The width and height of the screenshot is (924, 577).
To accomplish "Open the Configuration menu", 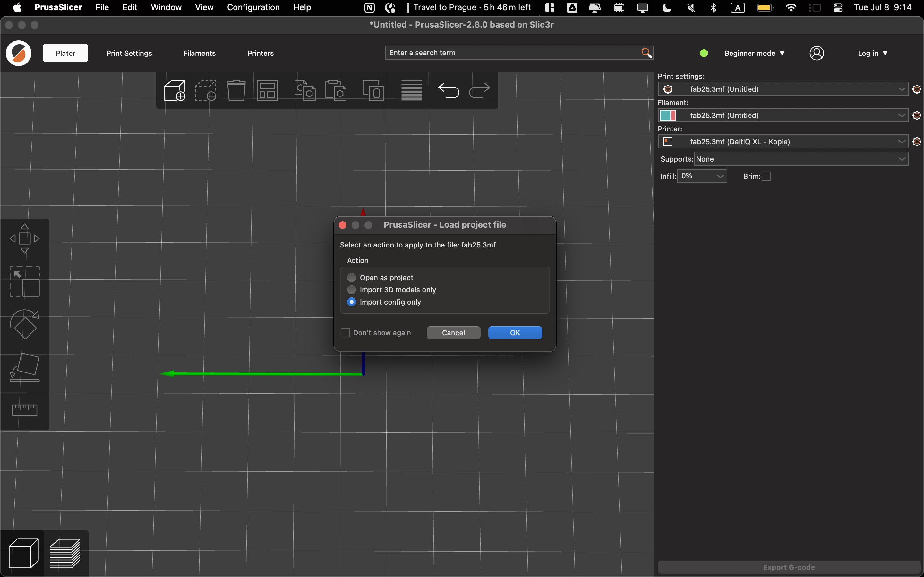I will [253, 8].
